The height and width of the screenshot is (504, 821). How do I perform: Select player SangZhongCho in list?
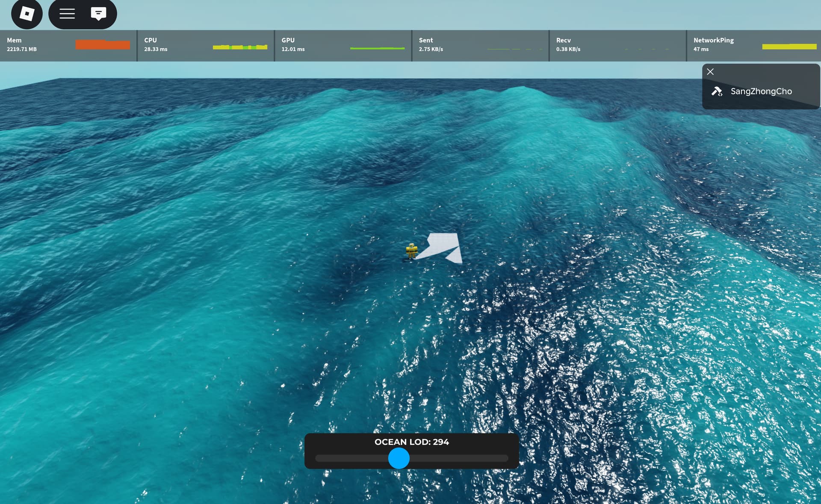click(761, 91)
